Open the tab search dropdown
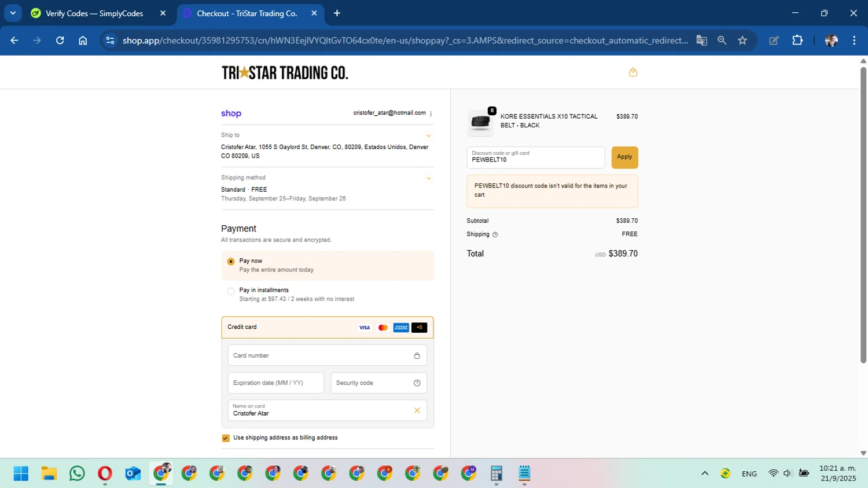The height and width of the screenshot is (488, 868). pos(13,13)
